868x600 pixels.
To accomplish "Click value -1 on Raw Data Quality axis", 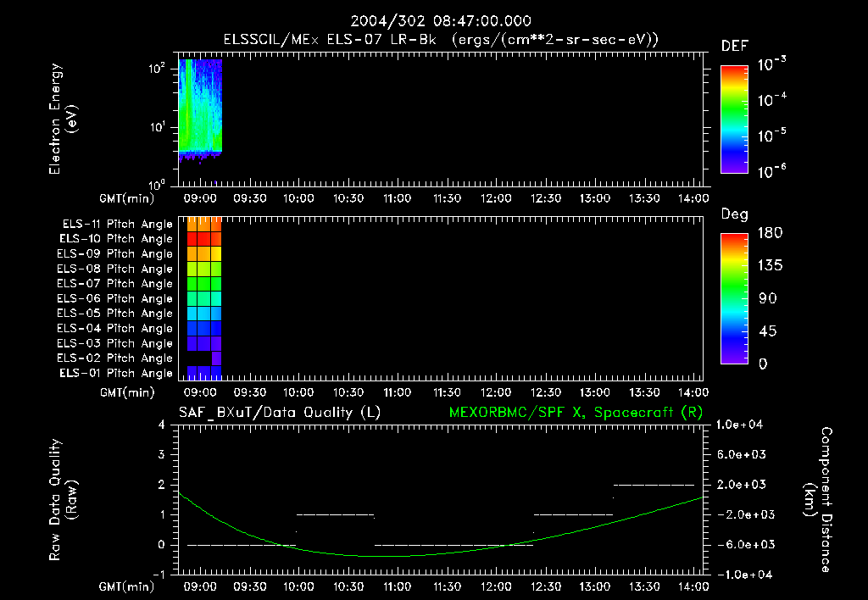I will point(159,575).
